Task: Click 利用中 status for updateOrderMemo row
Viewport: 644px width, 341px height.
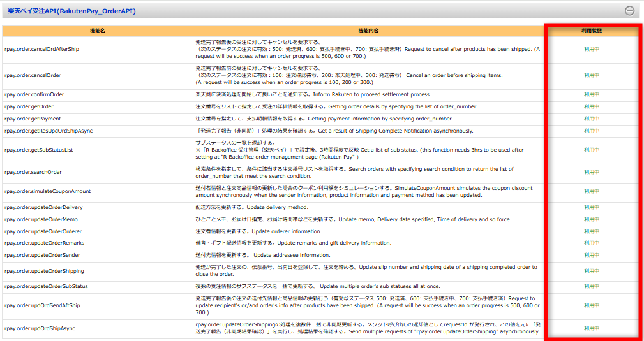Action: pos(592,219)
